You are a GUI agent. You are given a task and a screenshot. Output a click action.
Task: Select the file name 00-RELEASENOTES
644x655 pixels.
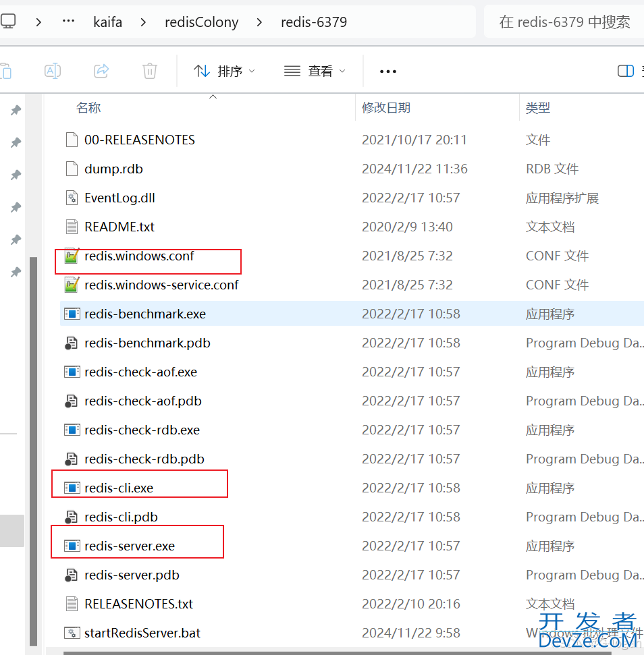coord(140,140)
